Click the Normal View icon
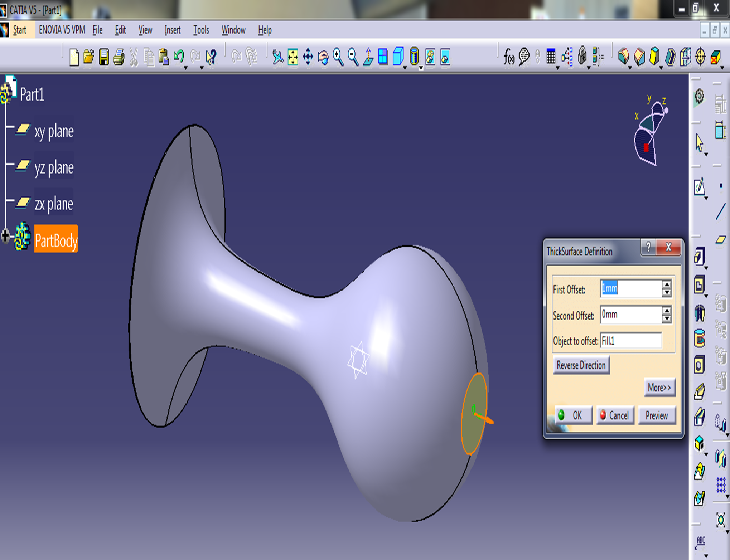Viewport: 730px width, 560px height. pos(368,57)
